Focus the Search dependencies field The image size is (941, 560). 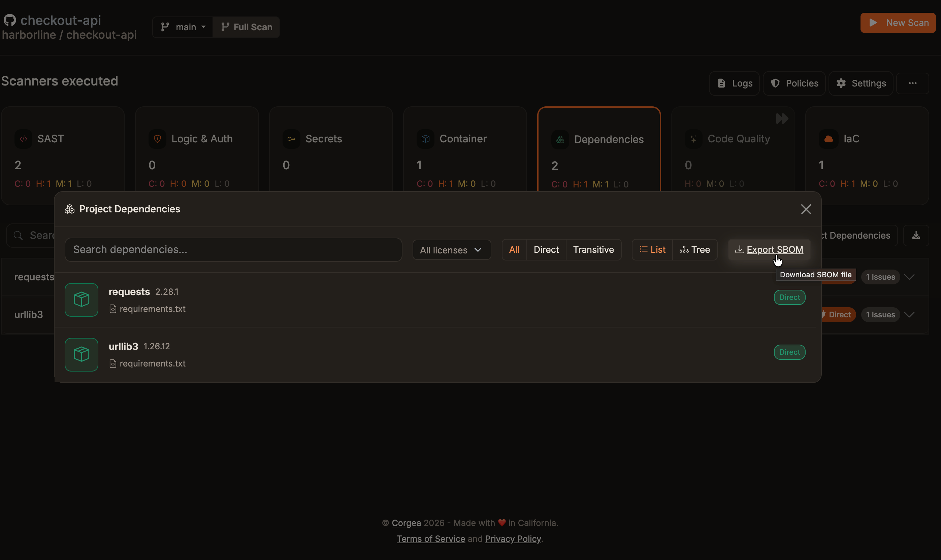pos(233,249)
